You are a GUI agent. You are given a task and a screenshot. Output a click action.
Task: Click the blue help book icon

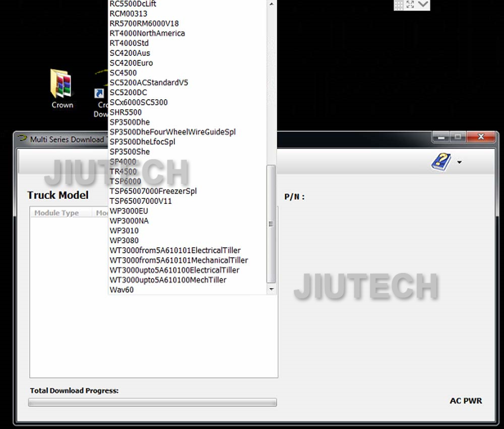tap(440, 162)
